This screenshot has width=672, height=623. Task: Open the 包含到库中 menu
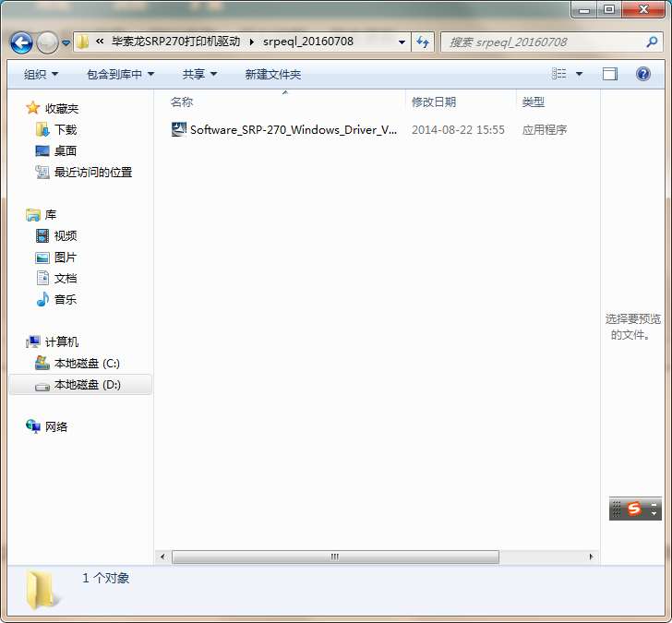click(120, 75)
